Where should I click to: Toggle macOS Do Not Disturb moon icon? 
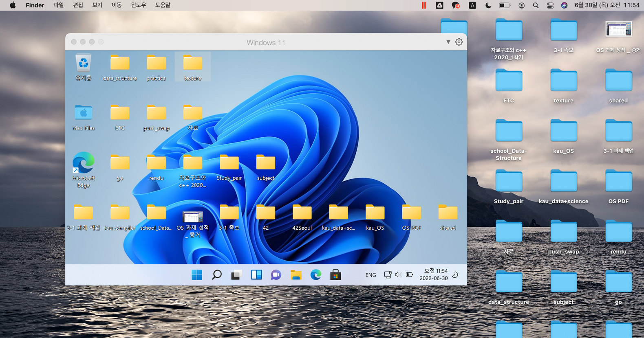coord(488,5)
